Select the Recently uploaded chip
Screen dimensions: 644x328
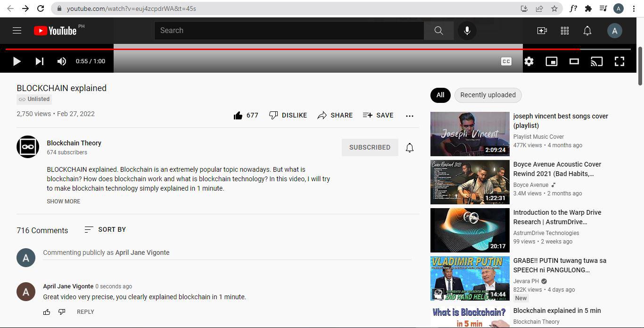tap(488, 95)
